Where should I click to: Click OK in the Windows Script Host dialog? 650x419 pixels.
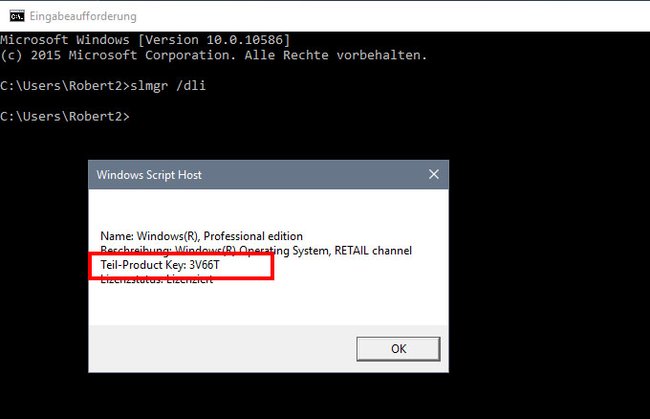[398, 349]
